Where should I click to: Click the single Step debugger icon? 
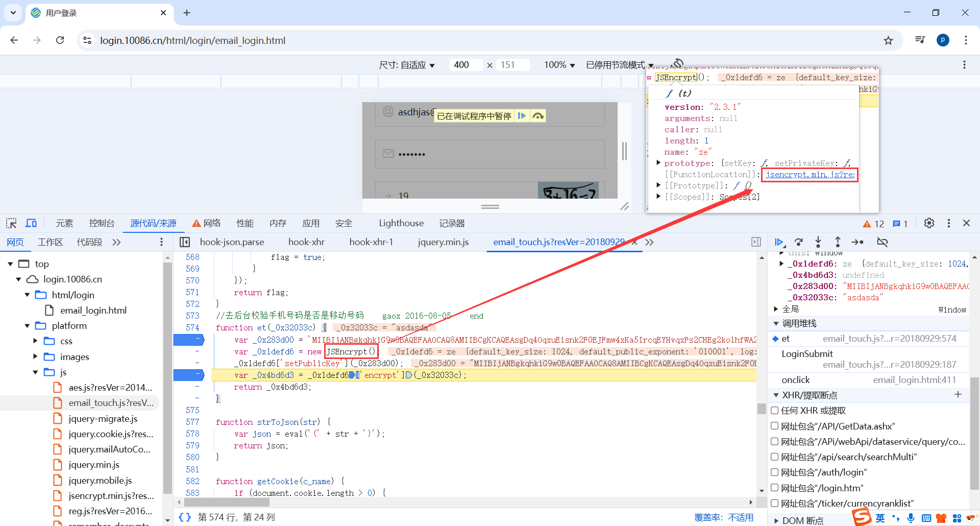point(857,242)
